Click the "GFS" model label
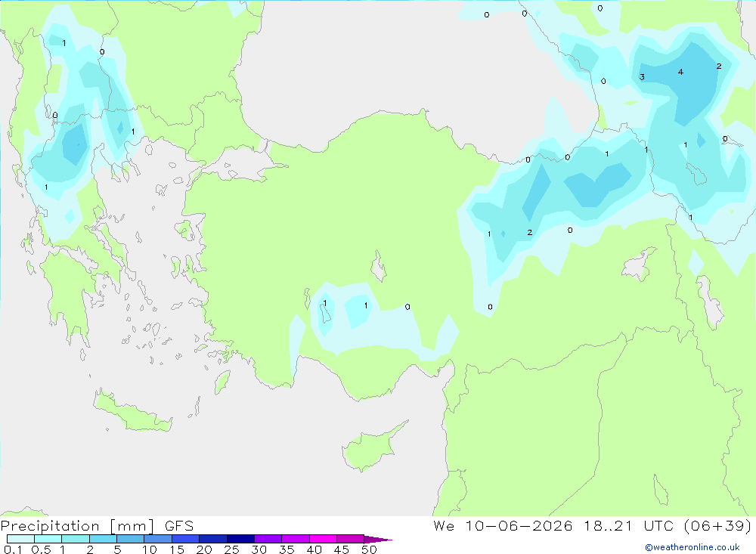 point(179,526)
